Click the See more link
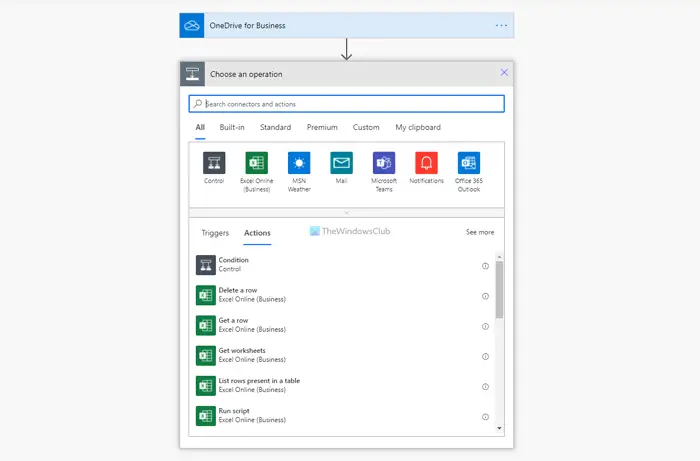700x461 pixels. (x=480, y=232)
